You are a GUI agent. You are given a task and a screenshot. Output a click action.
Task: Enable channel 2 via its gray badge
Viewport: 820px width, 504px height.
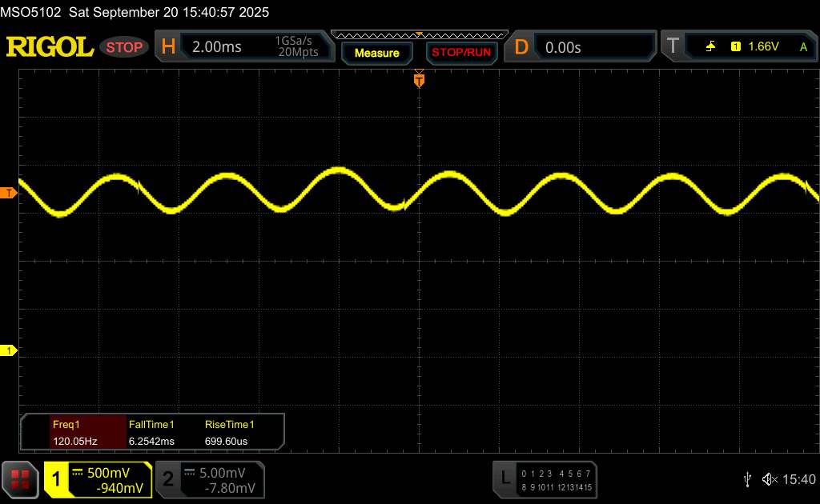click(168, 479)
